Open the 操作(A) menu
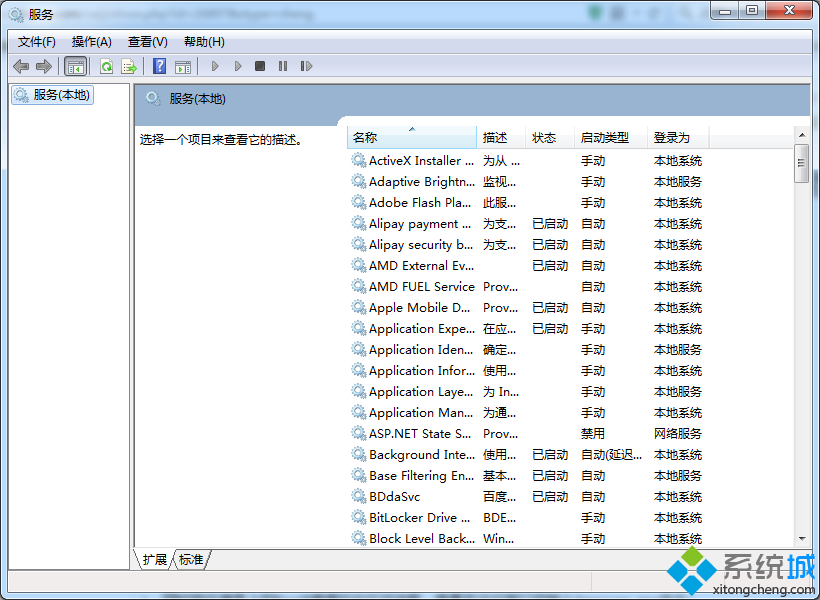The image size is (820, 600). coord(92,41)
